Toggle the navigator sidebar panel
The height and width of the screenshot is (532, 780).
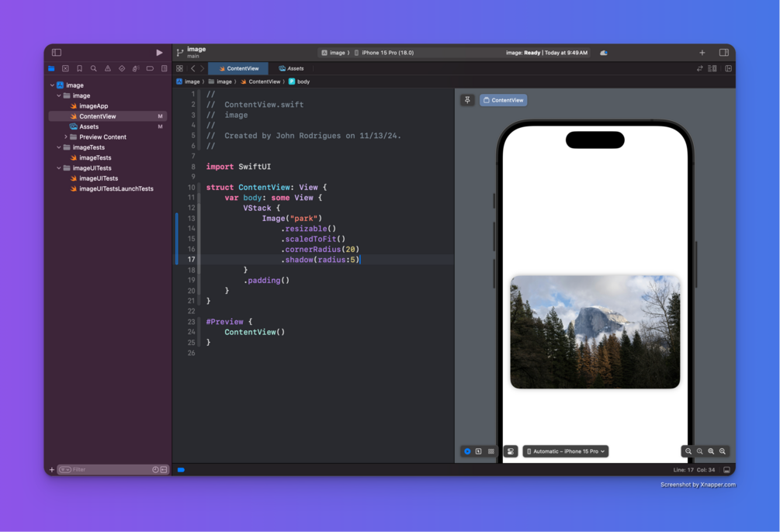tap(57, 53)
